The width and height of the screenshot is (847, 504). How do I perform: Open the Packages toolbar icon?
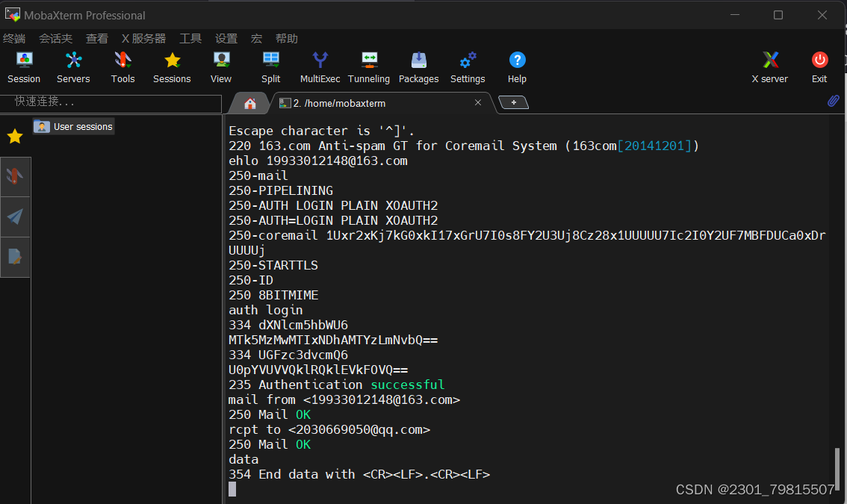click(418, 67)
